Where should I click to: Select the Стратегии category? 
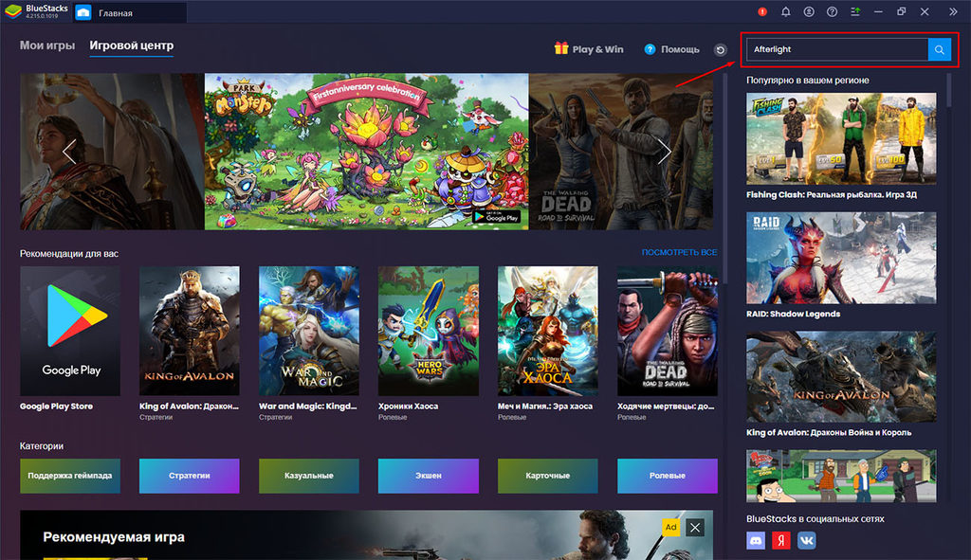[190, 476]
